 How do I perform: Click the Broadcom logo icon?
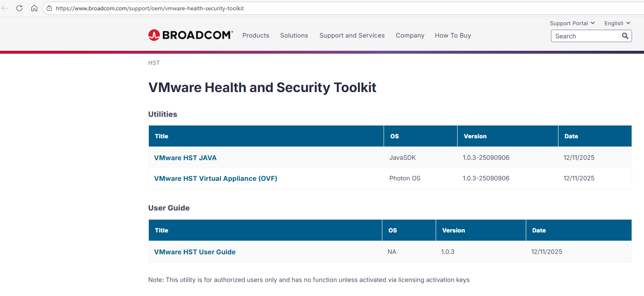pyautogui.click(x=153, y=35)
